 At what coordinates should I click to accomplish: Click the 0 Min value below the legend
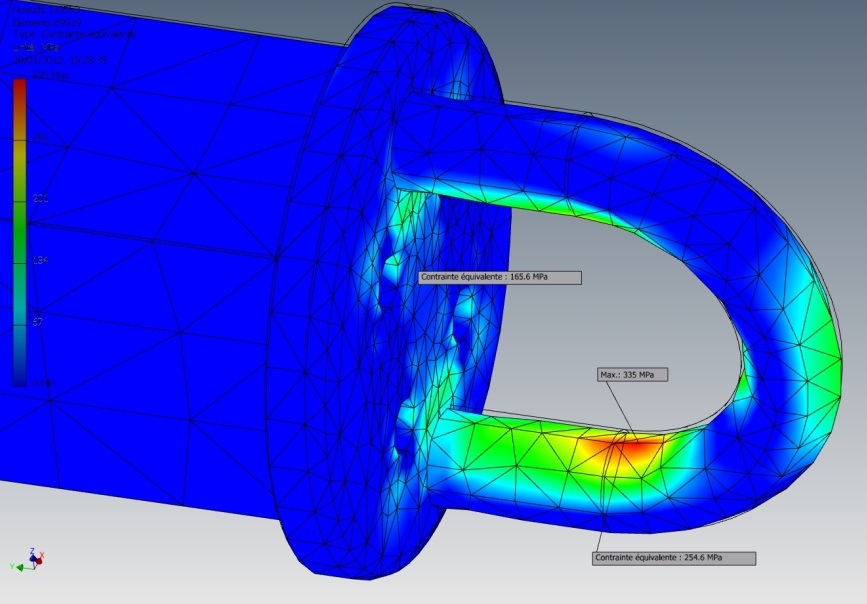[x=40, y=384]
